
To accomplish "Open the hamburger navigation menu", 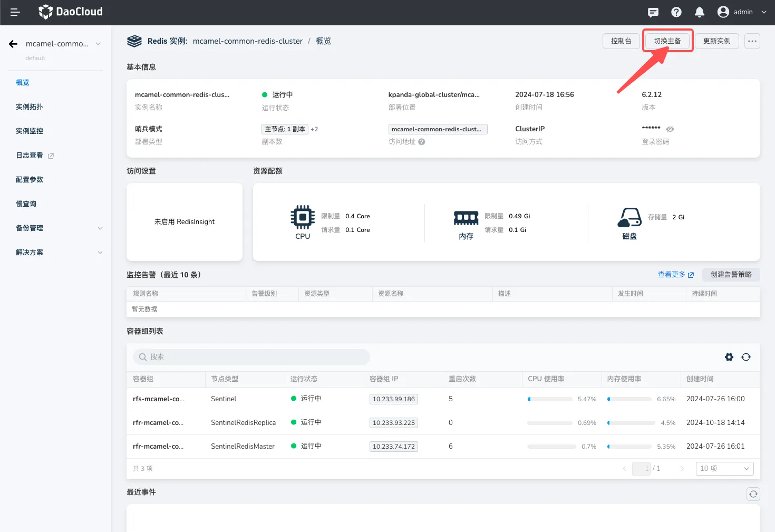I will point(15,12).
